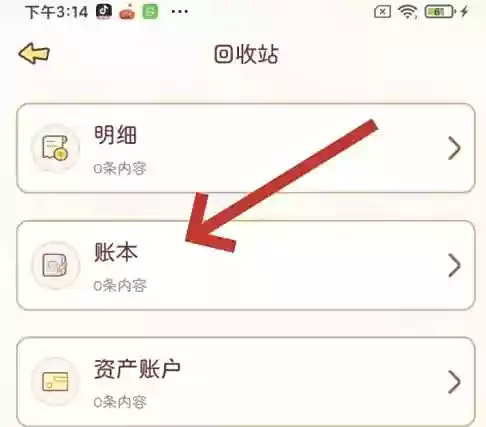486x427 pixels.
Task: Tap 0条内容 under 账本
Action: (120, 286)
